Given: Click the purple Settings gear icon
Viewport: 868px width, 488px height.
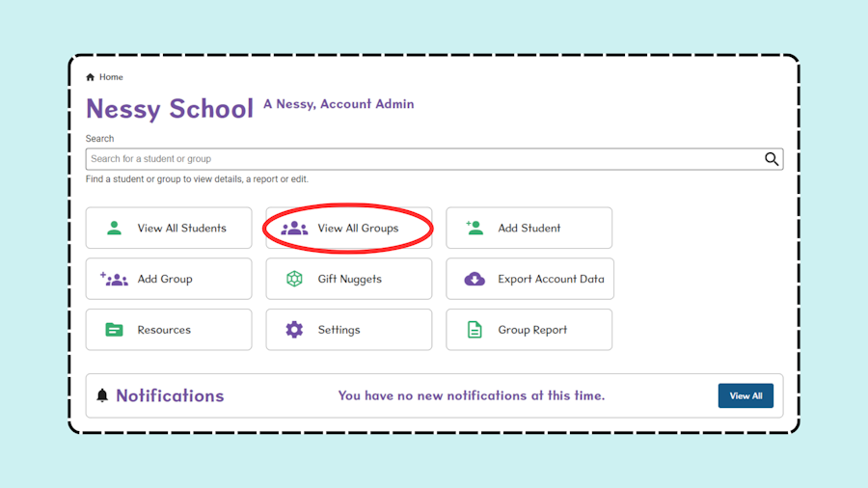Looking at the screenshot, I should point(294,330).
